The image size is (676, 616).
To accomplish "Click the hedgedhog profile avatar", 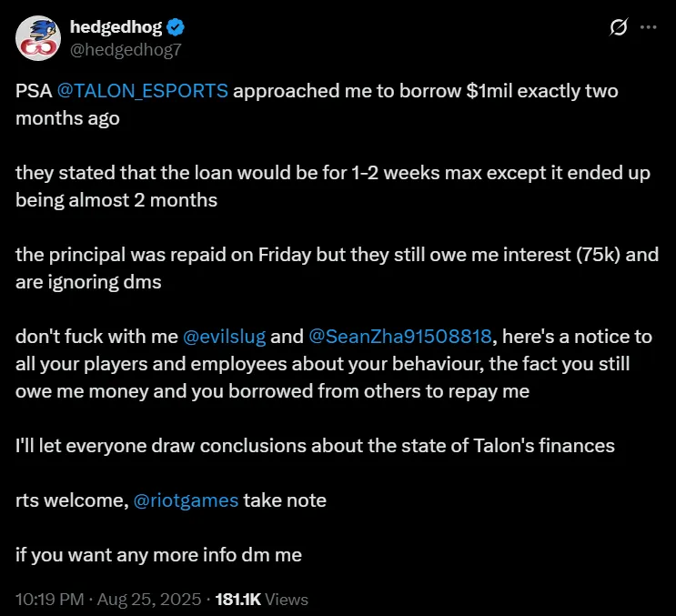I will click(x=37, y=37).
